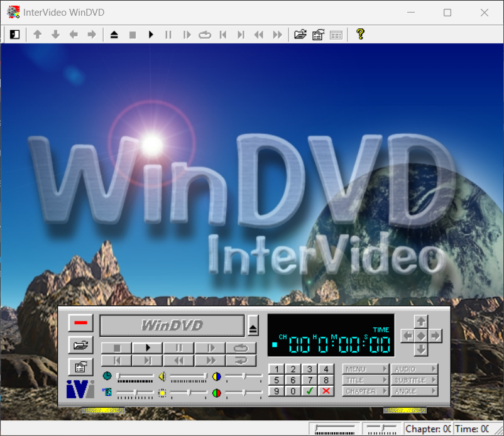Viewport: 504px width, 436px height.
Task: Click the toolbar Pause icon
Action: tap(168, 35)
